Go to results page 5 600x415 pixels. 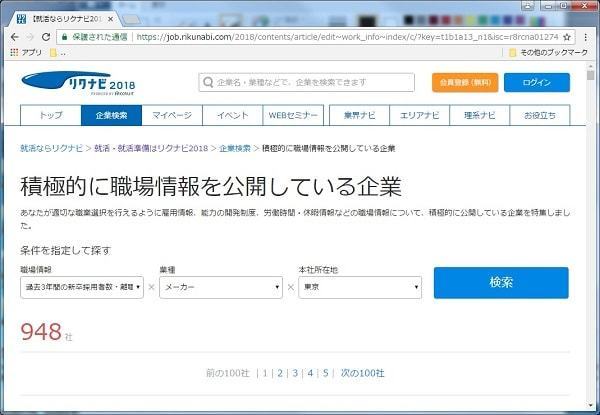point(326,373)
